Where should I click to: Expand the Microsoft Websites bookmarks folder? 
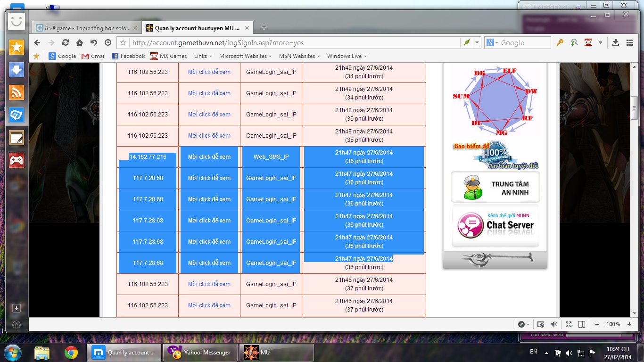click(x=245, y=56)
